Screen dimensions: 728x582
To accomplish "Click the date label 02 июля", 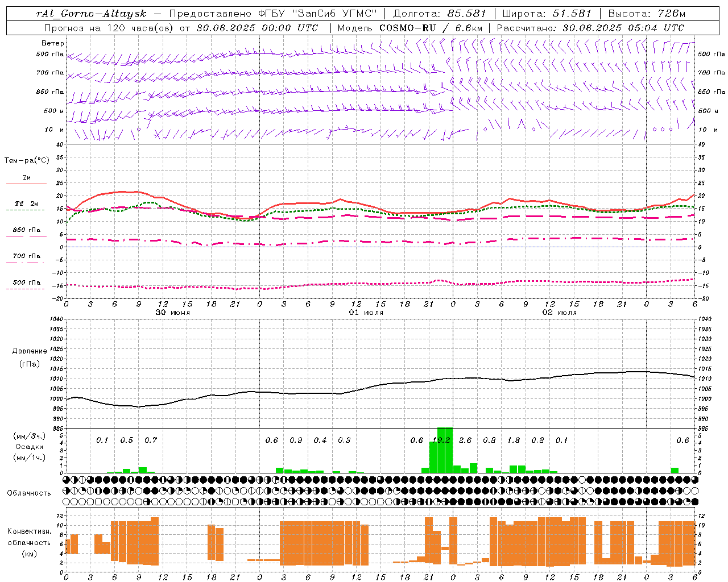I will [x=560, y=313].
